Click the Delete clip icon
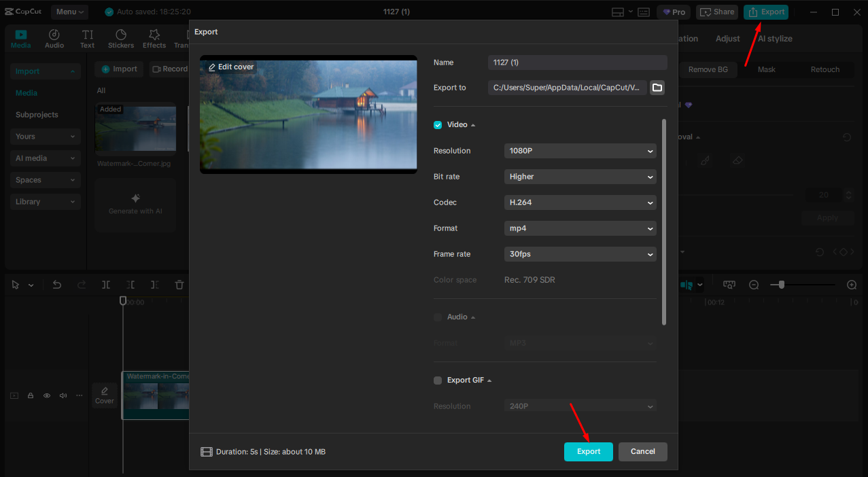868x477 pixels. [x=179, y=285]
